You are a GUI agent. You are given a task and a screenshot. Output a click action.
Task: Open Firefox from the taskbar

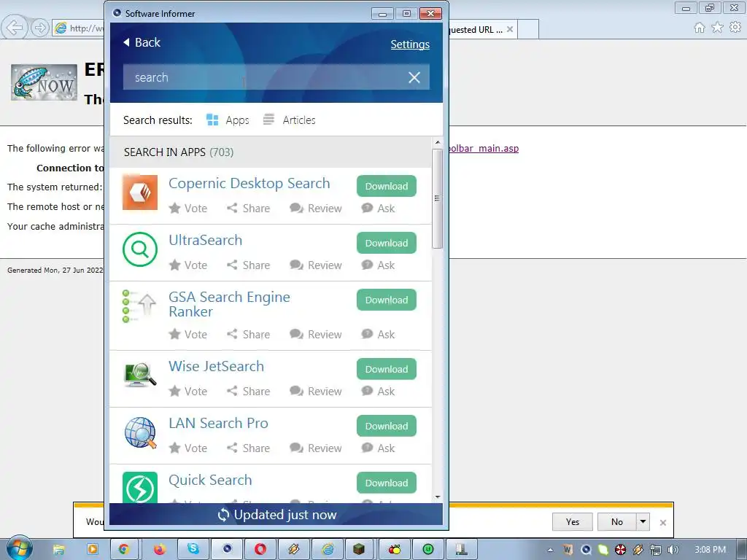coord(159,549)
